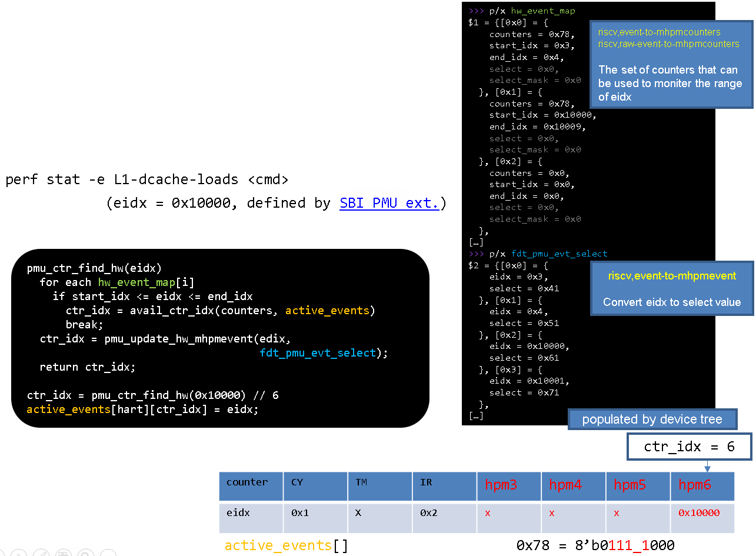Click the 0x78 binary expansion text

coord(595,545)
